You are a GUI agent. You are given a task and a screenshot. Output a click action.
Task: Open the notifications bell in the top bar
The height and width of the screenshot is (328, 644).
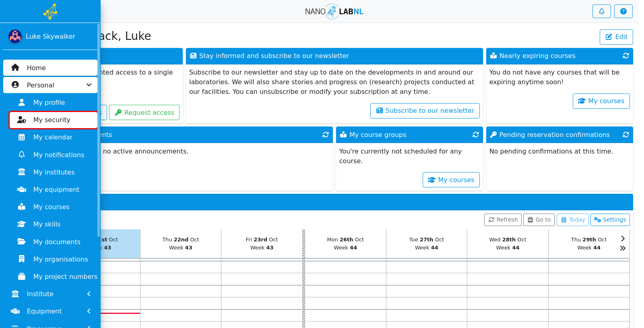601,11
